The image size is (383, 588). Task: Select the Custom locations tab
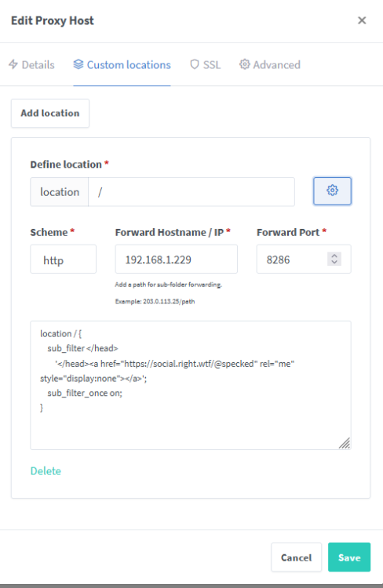pos(122,65)
